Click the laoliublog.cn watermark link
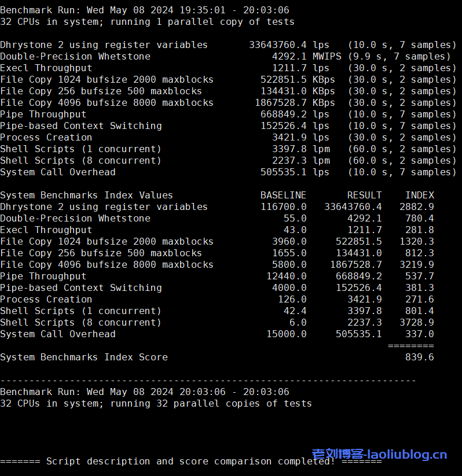This screenshot has width=462, height=476. 379,455
